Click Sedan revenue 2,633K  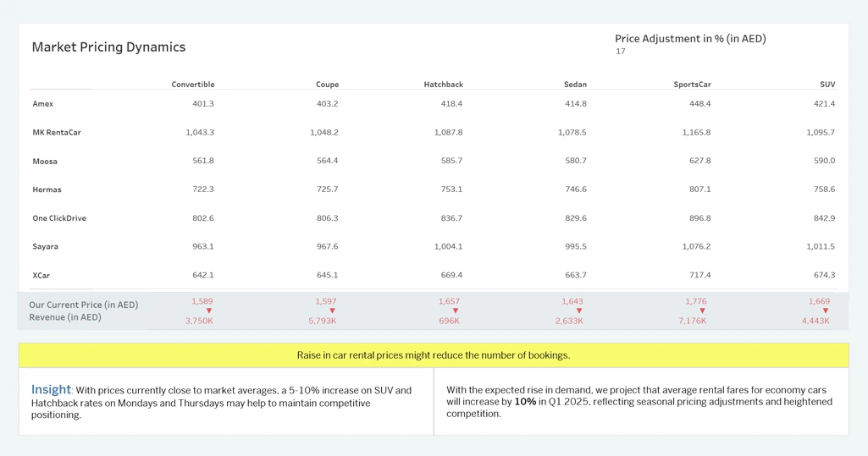point(569,321)
